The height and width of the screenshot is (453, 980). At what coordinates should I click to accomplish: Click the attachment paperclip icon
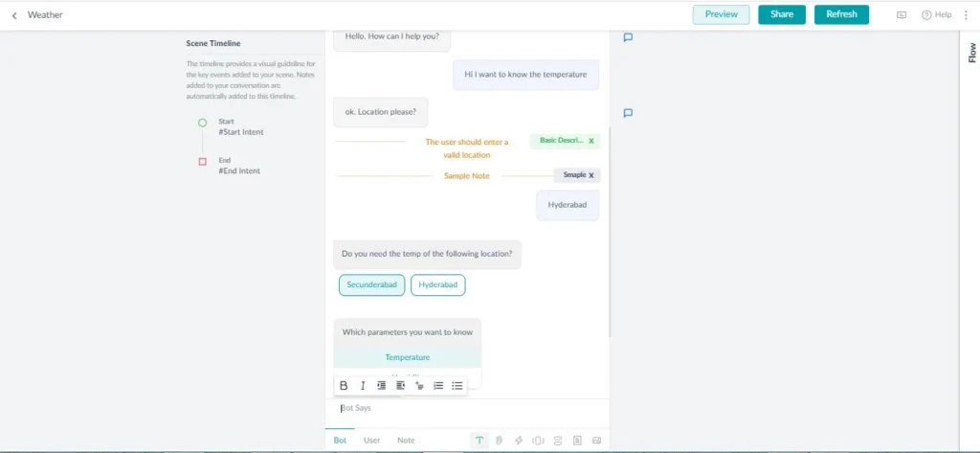pyautogui.click(x=500, y=440)
